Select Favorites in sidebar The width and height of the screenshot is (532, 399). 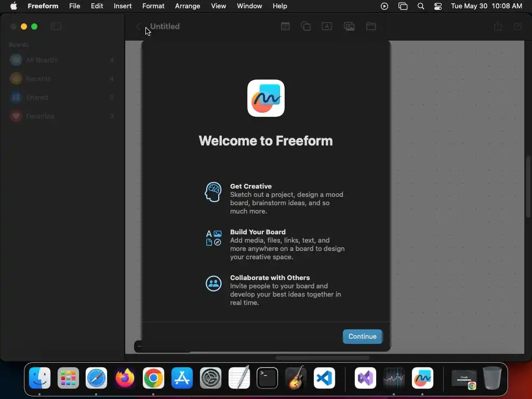pos(62,116)
